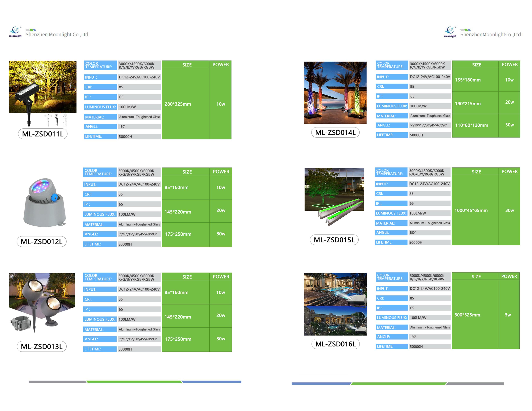The height and width of the screenshot is (411, 532).
Task: Click the 280*325mm size cell
Action: 178,104
